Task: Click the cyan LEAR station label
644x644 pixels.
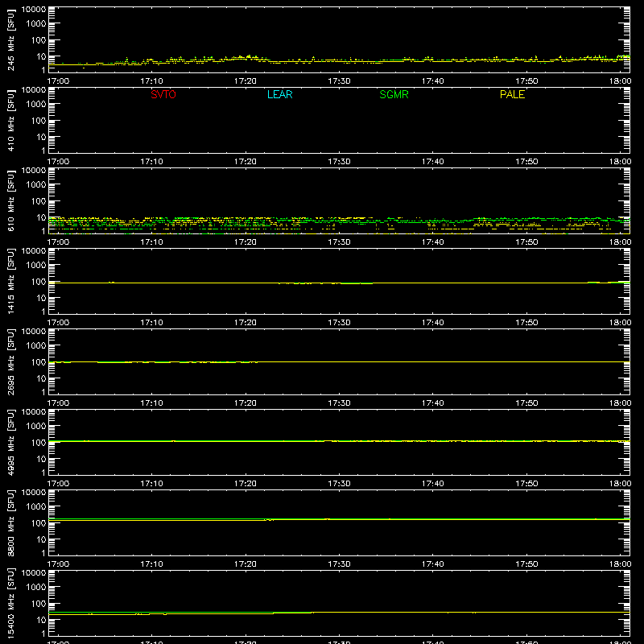Action: pyautogui.click(x=279, y=94)
